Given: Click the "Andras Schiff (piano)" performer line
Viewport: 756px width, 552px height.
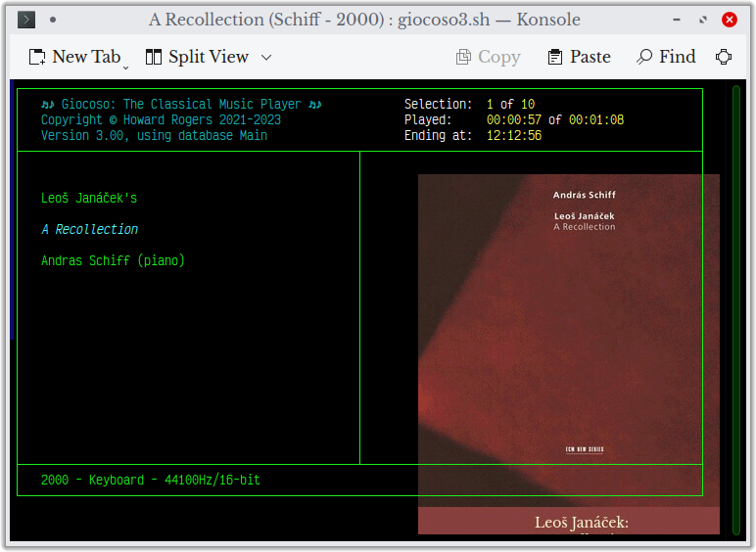Looking at the screenshot, I should (113, 260).
